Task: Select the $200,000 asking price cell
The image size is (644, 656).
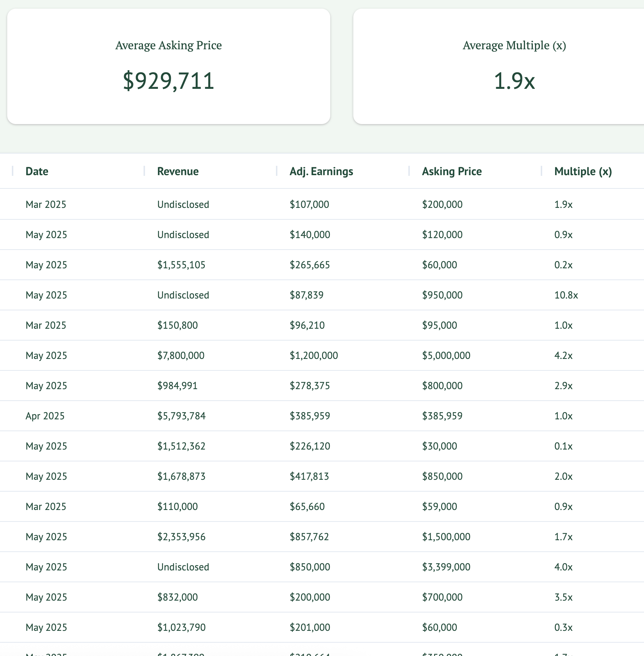Action: click(442, 204)
